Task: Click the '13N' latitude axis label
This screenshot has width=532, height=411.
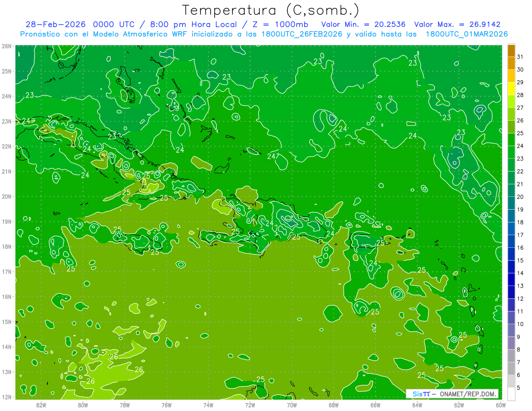Action: point(7,372)
